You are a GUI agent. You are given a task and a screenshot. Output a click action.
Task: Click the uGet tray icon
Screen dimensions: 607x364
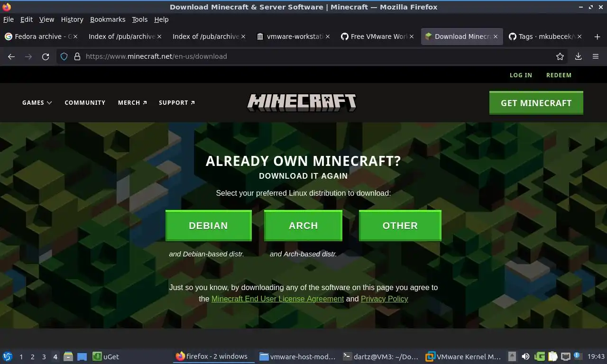pyautogui.click(x=539, y=356)
